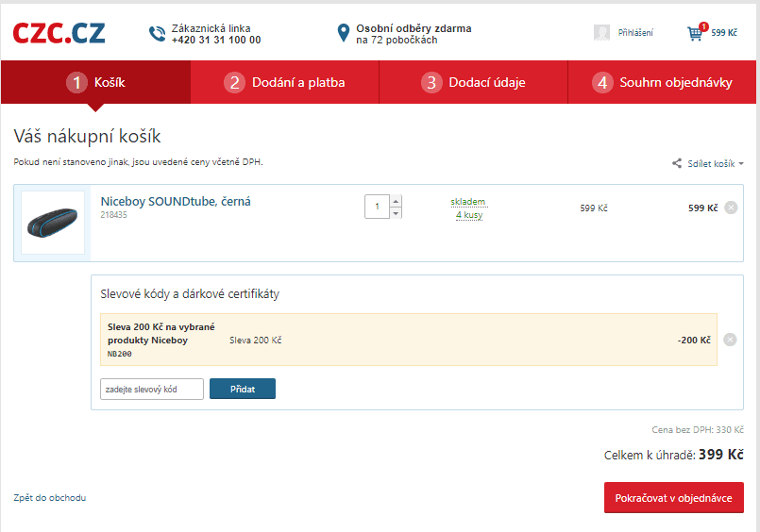Click cart total 599 Kč in header

723,32
